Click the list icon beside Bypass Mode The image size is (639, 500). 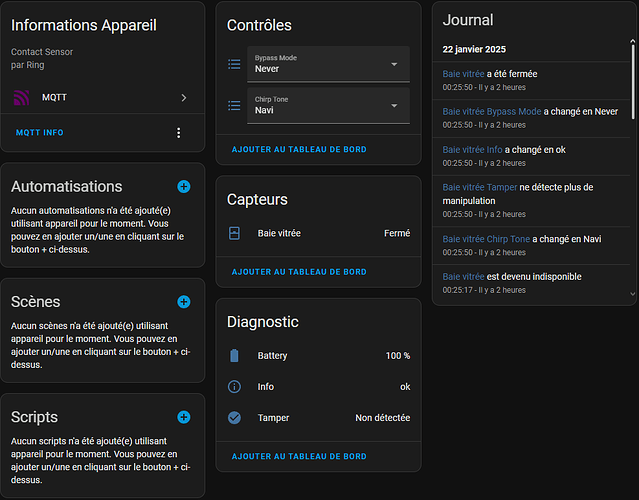pos(234,64)
